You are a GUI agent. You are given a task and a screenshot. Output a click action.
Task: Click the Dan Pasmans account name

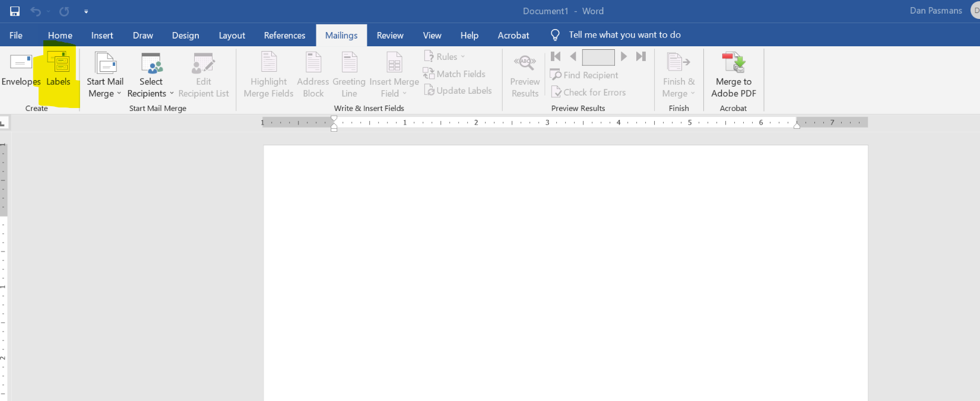[936, 11]
